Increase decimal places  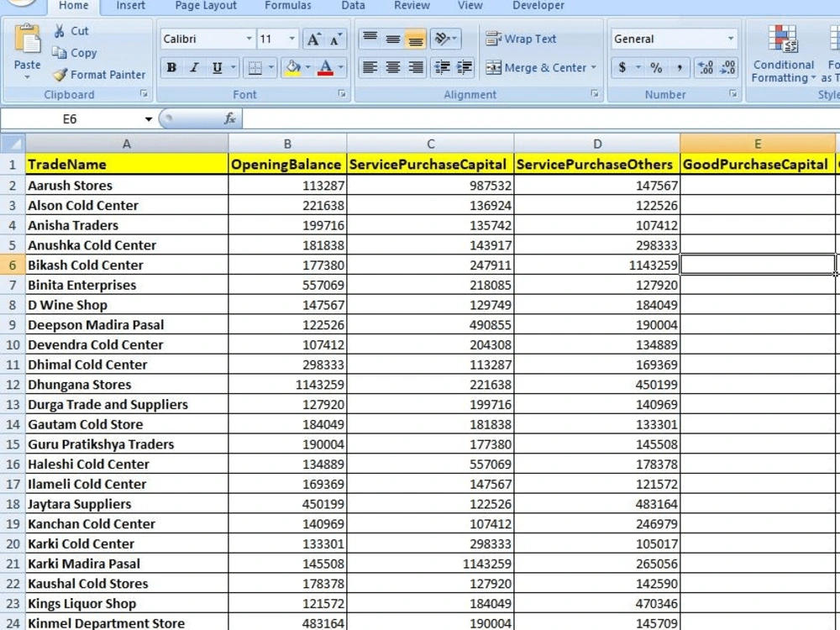tap(706, 67)
